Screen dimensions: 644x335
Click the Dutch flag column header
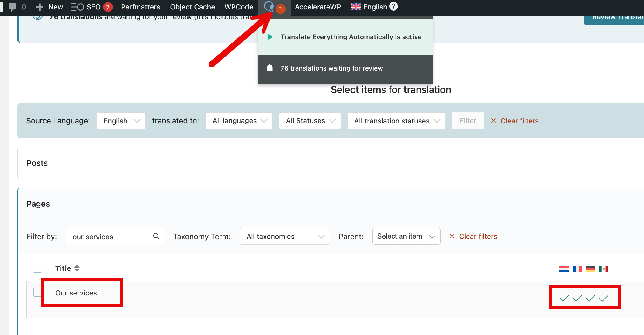[x=564, y=269]
